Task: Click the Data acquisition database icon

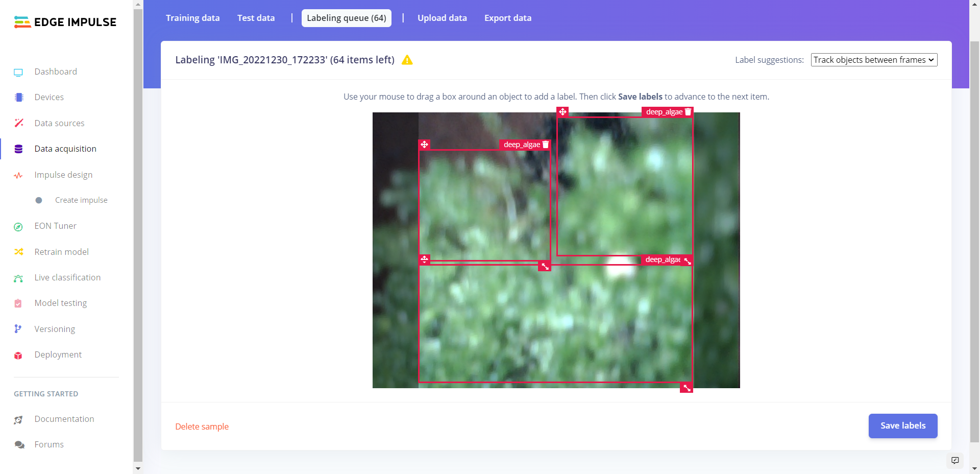Action: point(18,149)
